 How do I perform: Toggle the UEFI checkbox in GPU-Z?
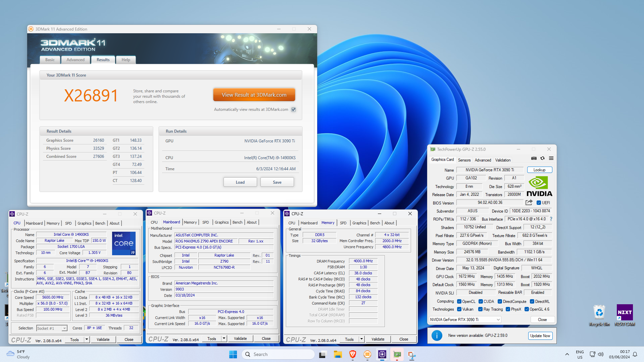tap(539, 203)
